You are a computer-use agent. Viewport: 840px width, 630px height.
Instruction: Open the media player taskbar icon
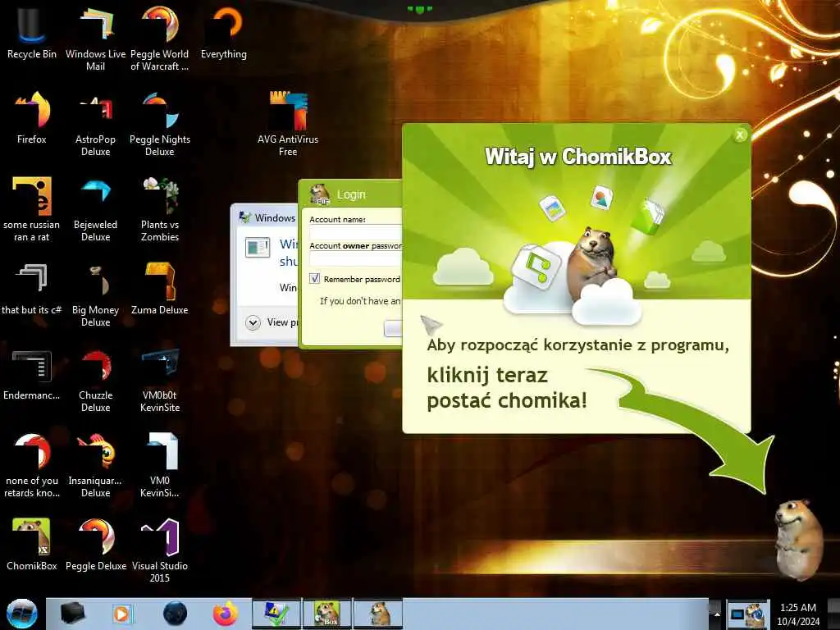click(122, 614)
